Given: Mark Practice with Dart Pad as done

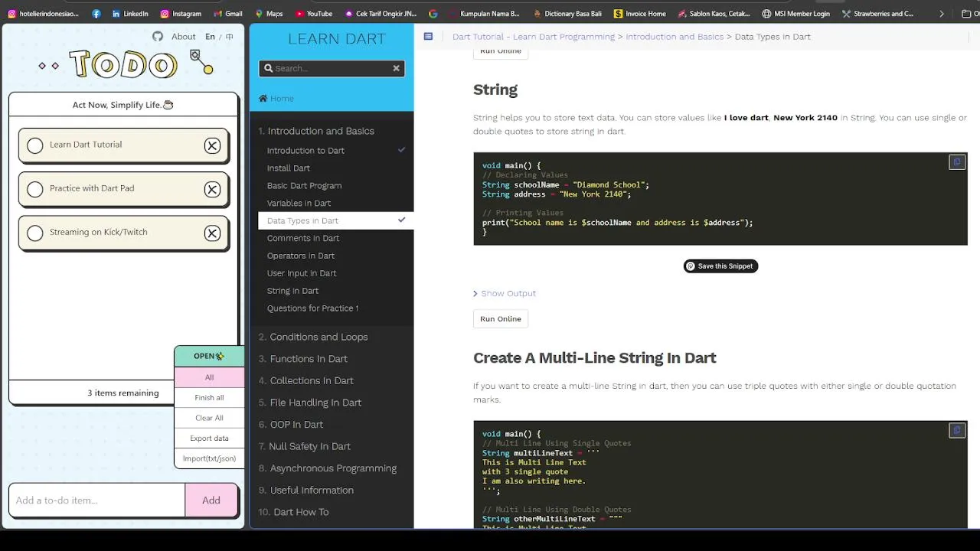Looking at the screenshot, I should [x=35, y=189].
